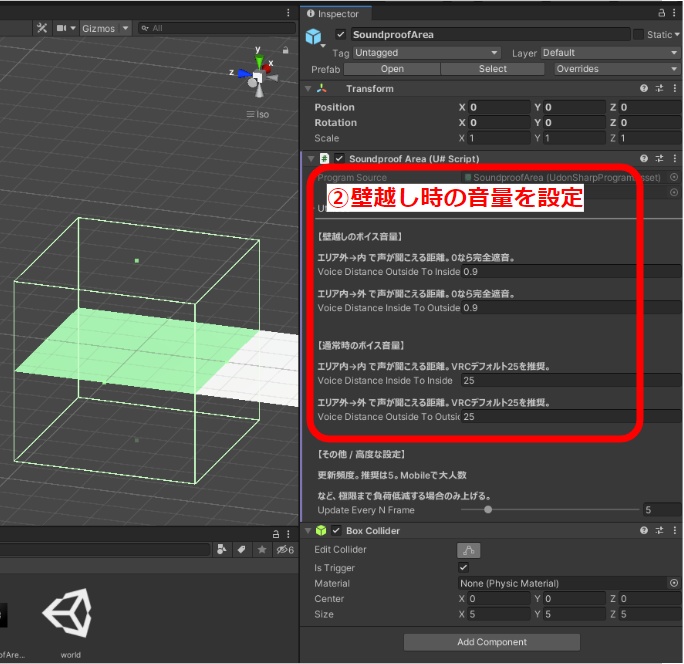Open Transform preset settings icon

[x=659, y=88]
